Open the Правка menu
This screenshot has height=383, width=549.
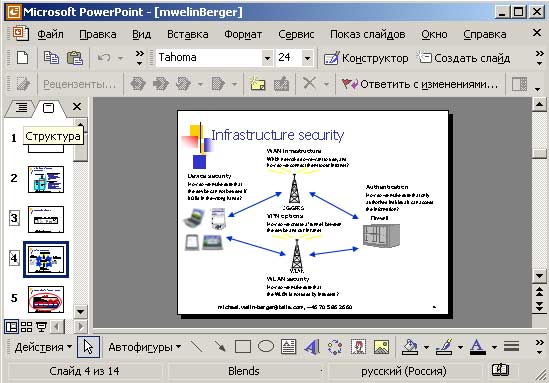[x=98, y=34]
